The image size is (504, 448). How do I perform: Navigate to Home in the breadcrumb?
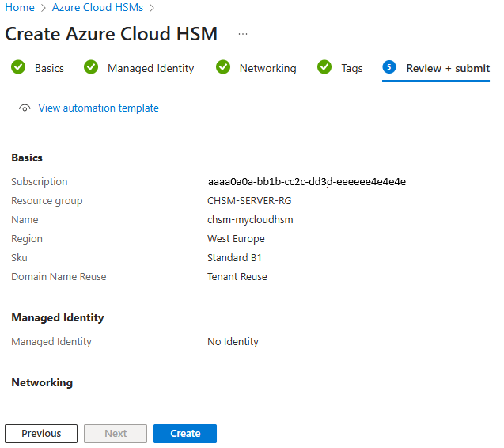pyautogui.click(x=20, y=8)
